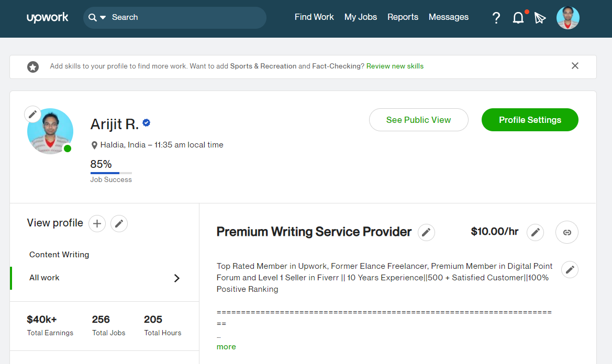The image size is (612, 364).
Task: Click the Job Success progress bar
Action: point(111,173)
